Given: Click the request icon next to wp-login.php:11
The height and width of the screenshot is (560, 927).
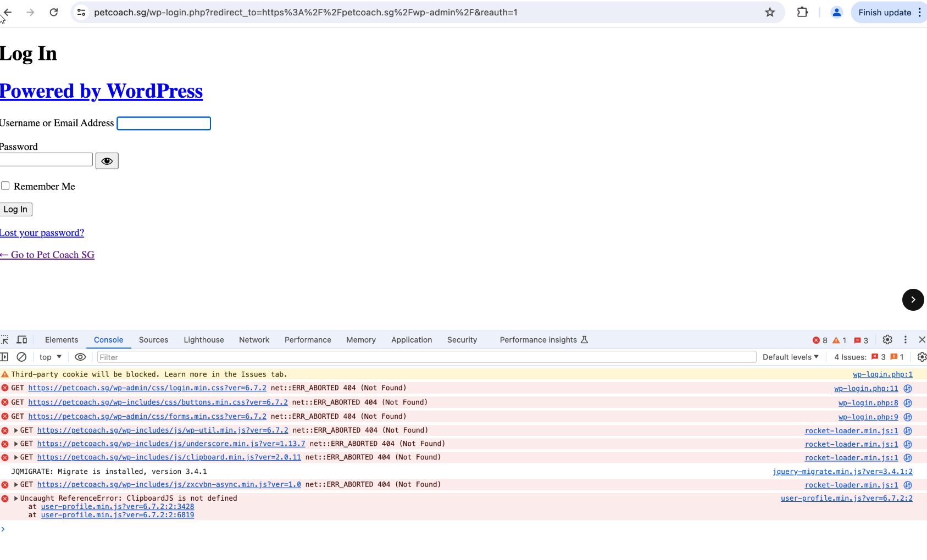Looking at the screenshot, I should [908, 389].
